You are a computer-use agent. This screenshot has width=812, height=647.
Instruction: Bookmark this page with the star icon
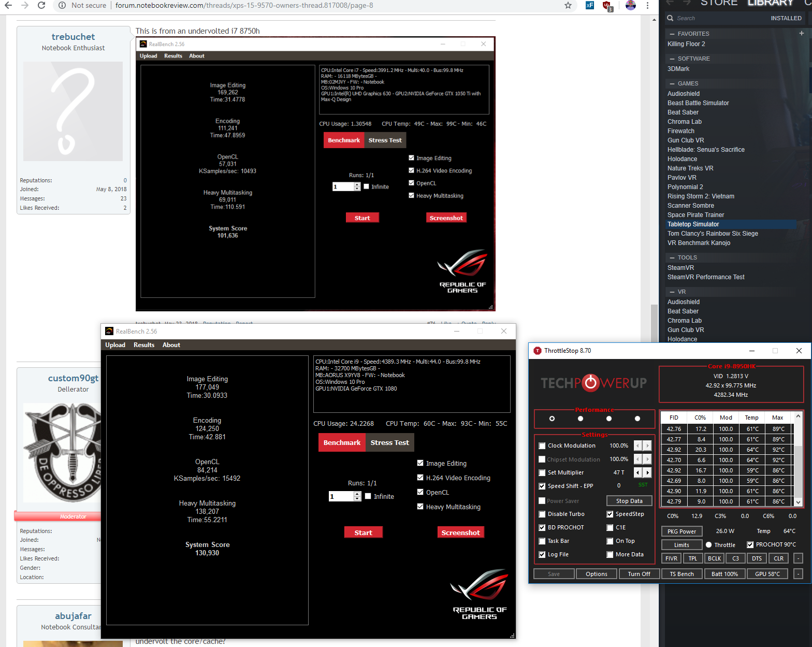[568, 6]
